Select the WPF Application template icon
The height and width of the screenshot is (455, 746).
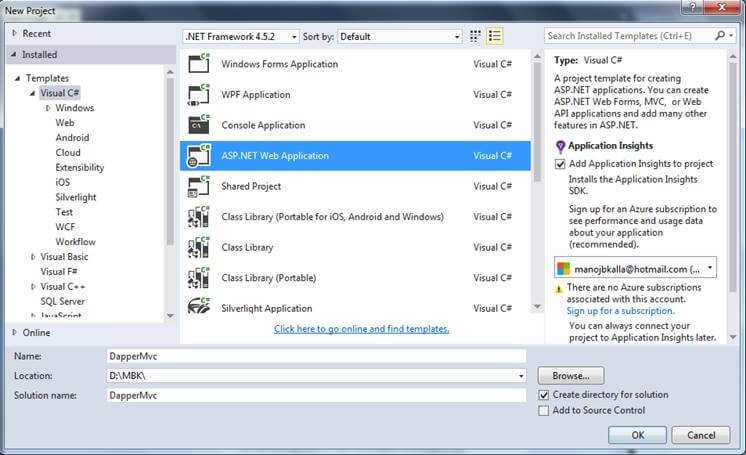(199, 94)
